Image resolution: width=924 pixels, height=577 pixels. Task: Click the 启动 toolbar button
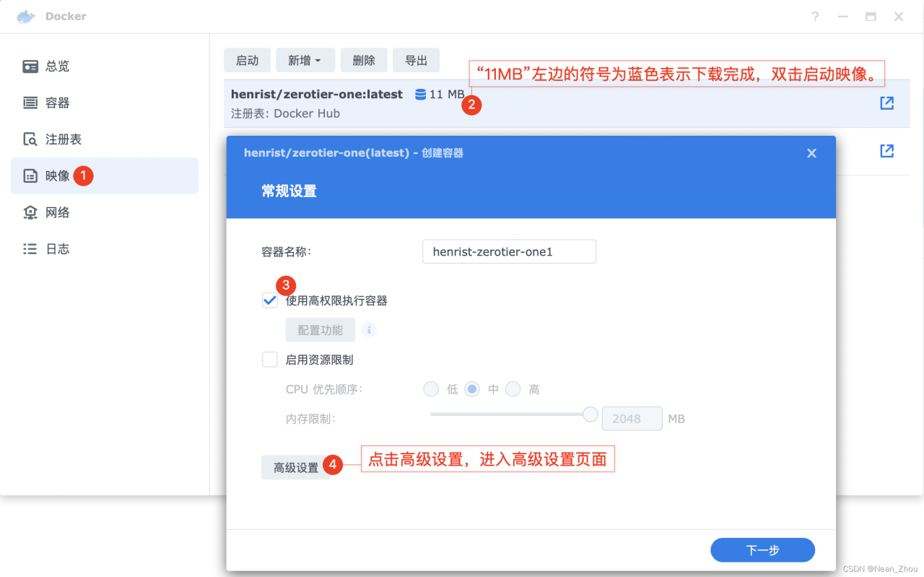(x=247, y=60)
